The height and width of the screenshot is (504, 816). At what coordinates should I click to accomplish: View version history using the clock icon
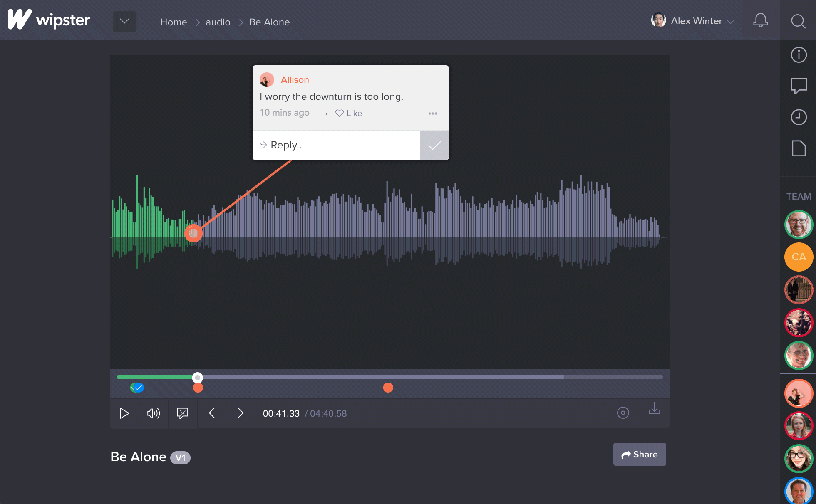point(799,117)
